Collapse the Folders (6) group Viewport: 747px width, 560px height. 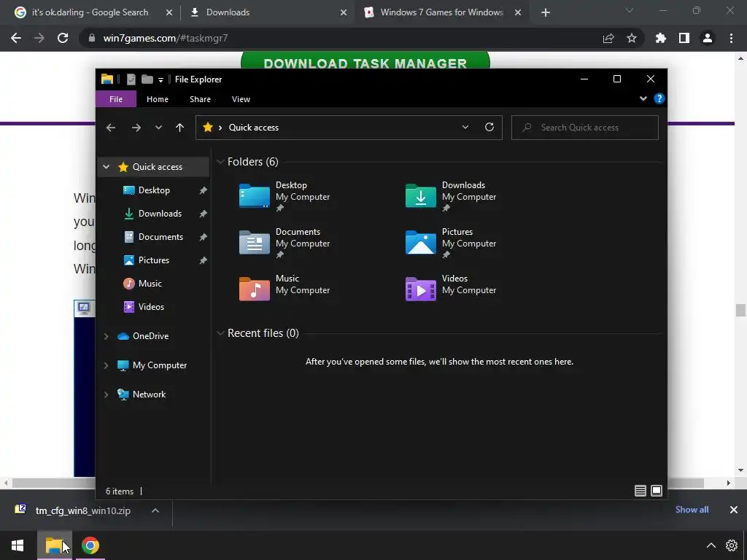pos(220,162)
